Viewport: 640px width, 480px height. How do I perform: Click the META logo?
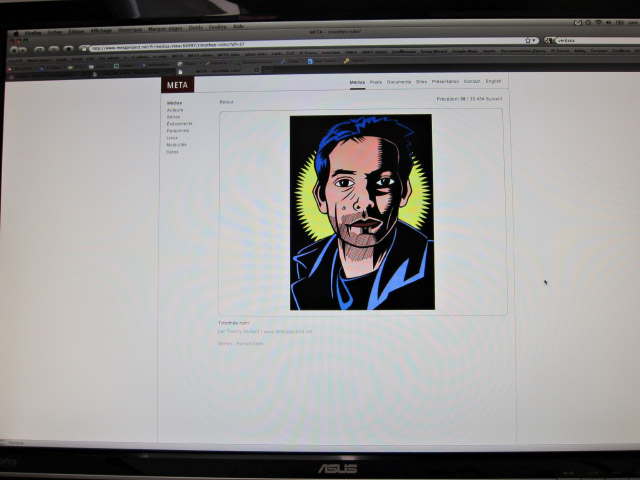[x=178, y=85]
